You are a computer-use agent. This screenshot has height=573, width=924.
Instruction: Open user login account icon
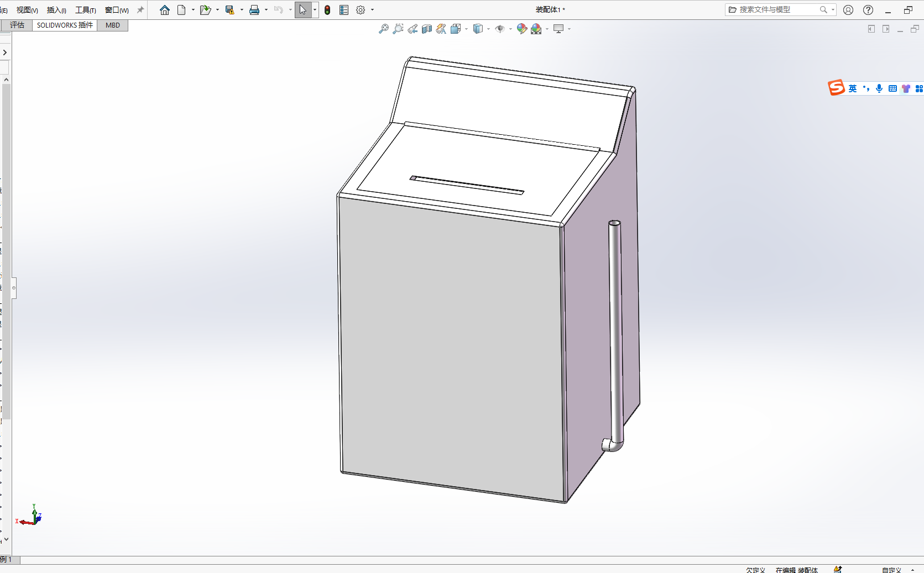848,10
